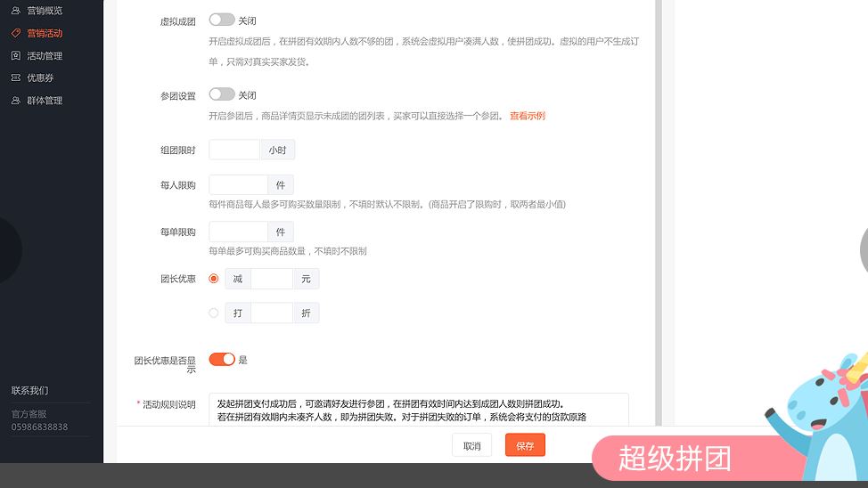Open 活动管理 in the sidebar menu
The height and width of the screenshot is (488, 868).
(x=45, y=55)
